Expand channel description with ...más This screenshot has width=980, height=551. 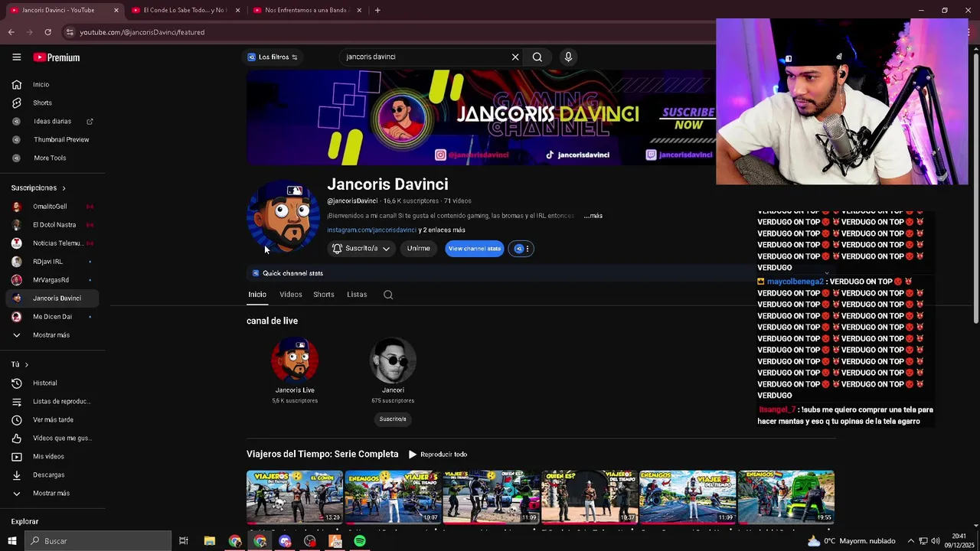(593, 216)
